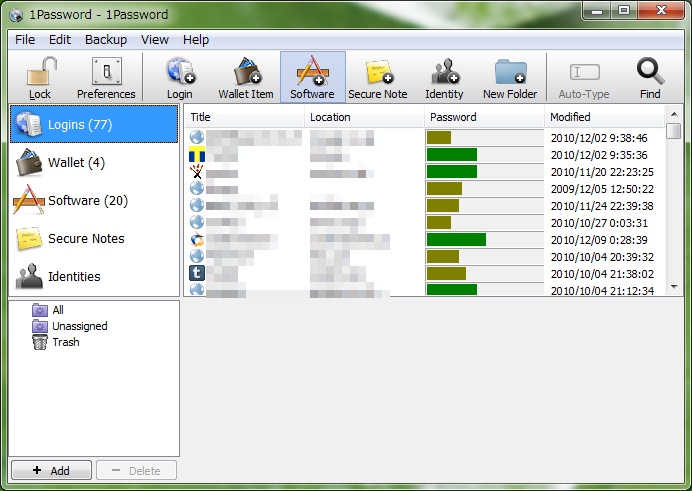The image size is (692, 491).
Task: Select Wallet (4) category
Action: [x=94, y=162]
